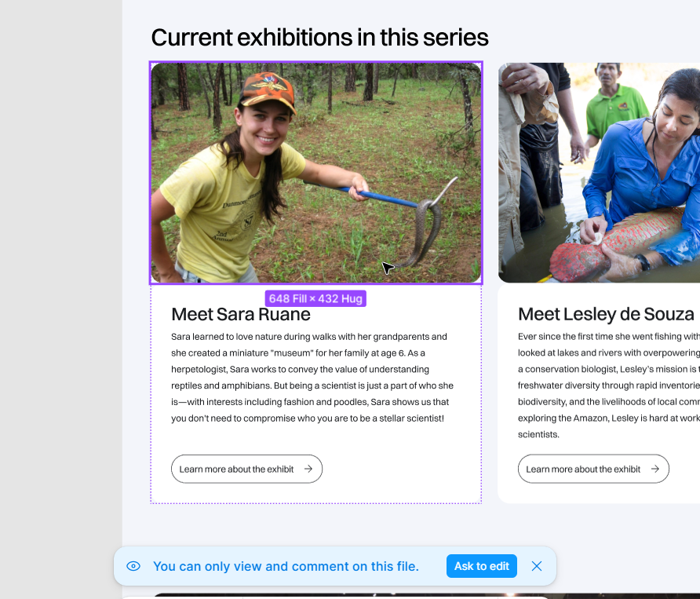Click the "Meet Sara Ruane" heading
Screen dimensions: 700x599
tap(241, 315)
